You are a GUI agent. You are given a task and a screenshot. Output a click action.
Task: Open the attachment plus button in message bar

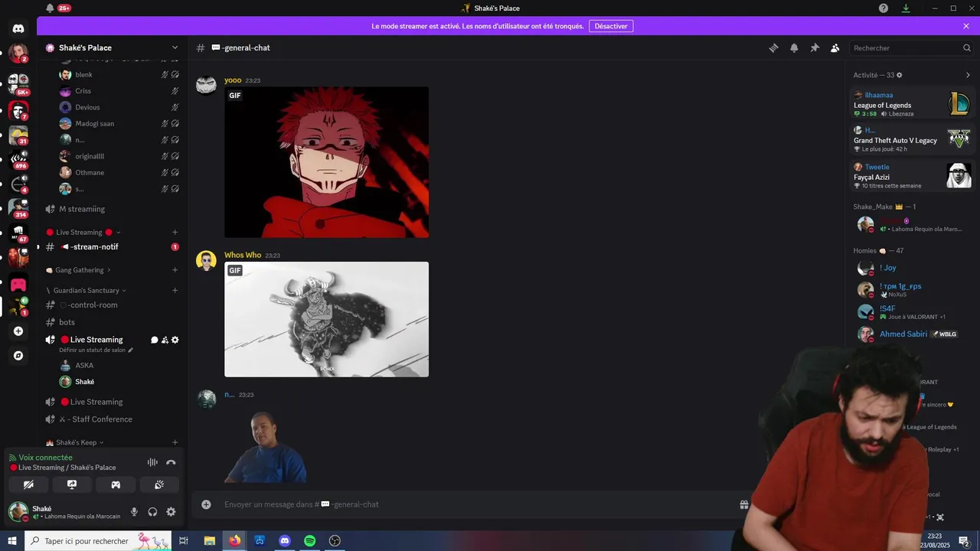pyautogui.click(x=206, y=504)
